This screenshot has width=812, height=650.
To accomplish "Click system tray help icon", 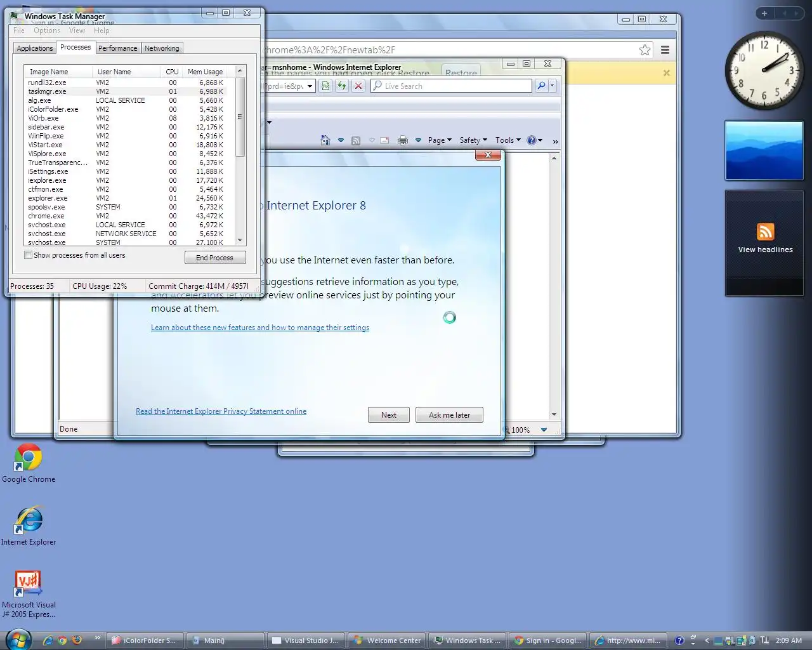I will point(679,640).
